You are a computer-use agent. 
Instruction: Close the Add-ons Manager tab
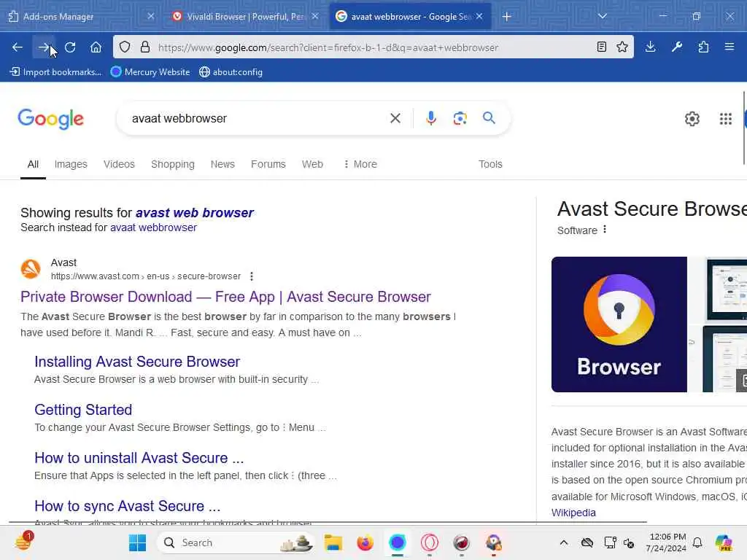(150, 16)
